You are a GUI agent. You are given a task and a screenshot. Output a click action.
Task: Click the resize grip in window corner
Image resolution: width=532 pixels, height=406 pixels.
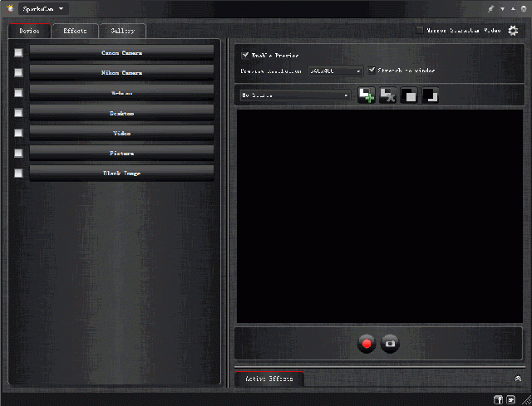click(x=526, y=400)
